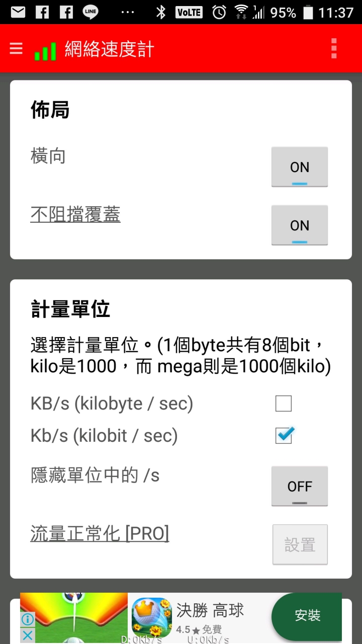This screenshot has height=644, width=362.
Task: Tap the first Facebook notification icon
Action: click(x=42, y=12)
